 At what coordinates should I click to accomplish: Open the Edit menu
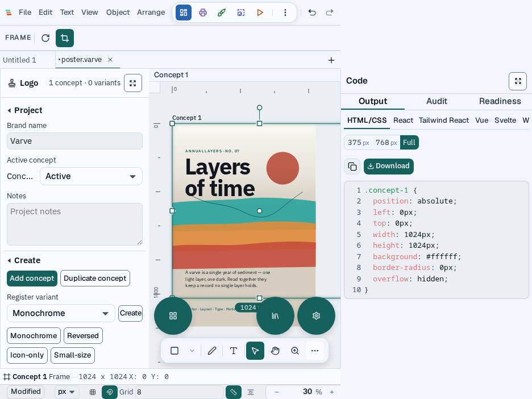click(45, 13)
